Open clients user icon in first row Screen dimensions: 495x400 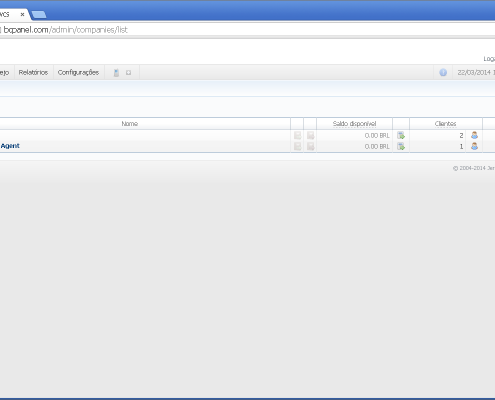point(474,135)
